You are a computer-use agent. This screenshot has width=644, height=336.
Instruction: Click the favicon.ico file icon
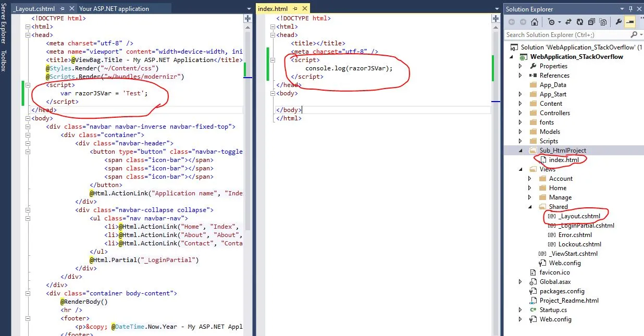[x=532, y=272]
